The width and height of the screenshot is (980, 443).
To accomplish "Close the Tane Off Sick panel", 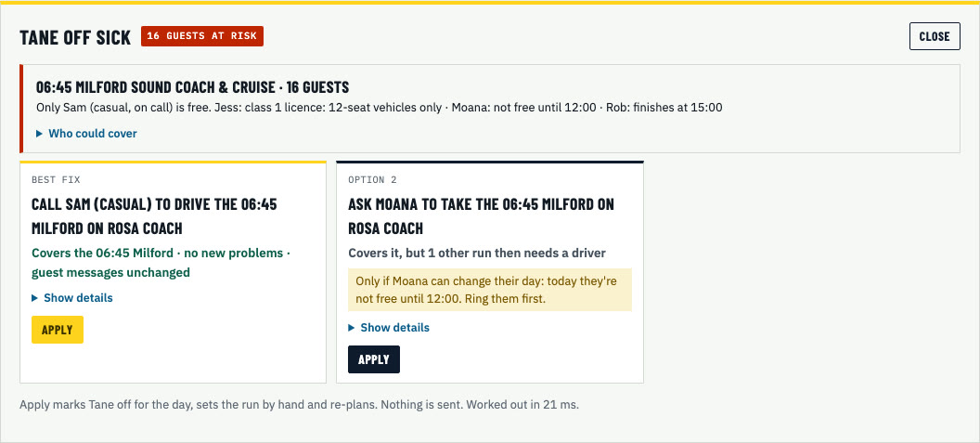I will pyautogui.click(x=935, y=36).
